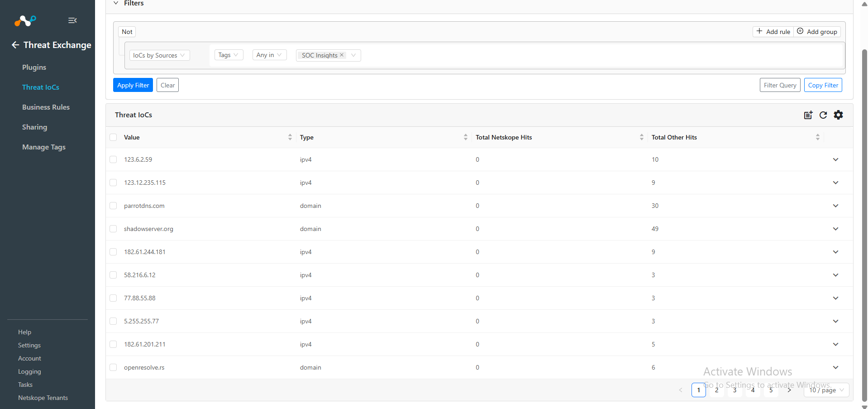Open the Plugins menu
This screenshot has height=409, width=868.
(34, 67)
